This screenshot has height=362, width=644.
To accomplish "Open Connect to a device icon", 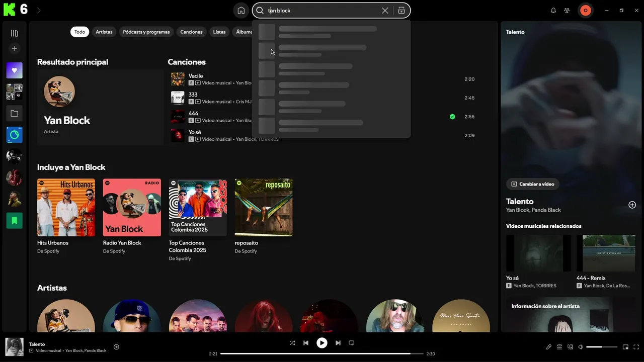I will point(570,347).
